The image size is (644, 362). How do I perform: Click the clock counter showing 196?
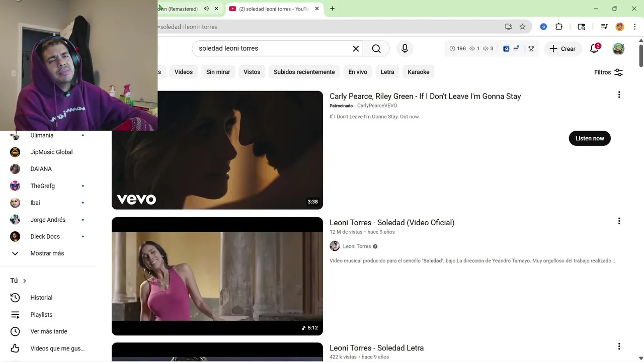(457, 49)
